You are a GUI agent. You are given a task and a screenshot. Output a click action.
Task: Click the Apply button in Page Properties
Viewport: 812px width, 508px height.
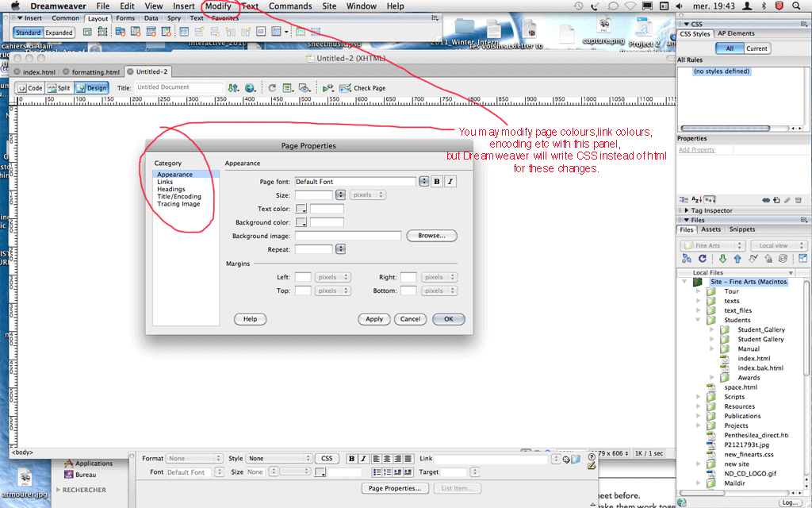tap(374, 319)
